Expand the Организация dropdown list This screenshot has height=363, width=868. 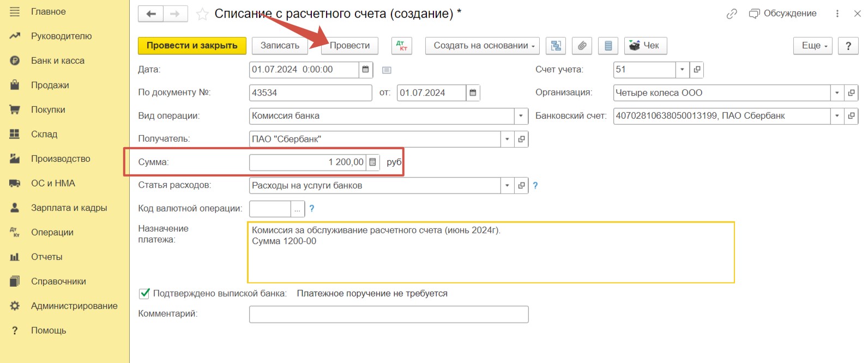(x=837, y=93)
